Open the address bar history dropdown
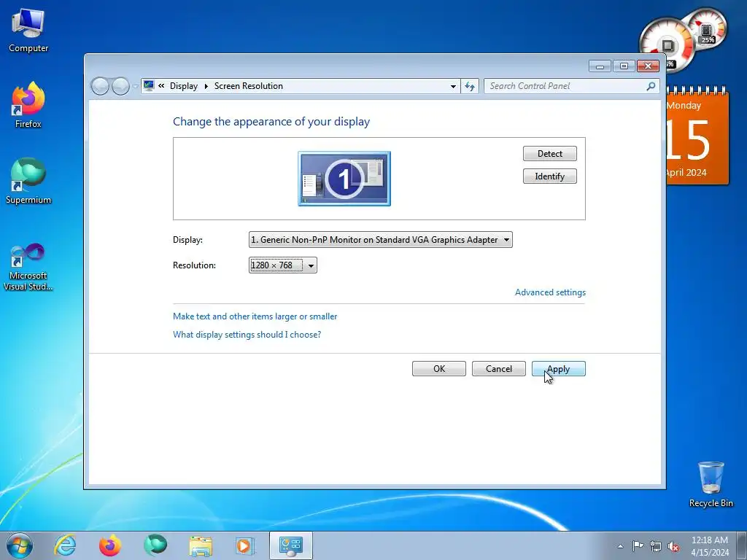Viewport: 747px width, 560px height. tap(453, 86)
